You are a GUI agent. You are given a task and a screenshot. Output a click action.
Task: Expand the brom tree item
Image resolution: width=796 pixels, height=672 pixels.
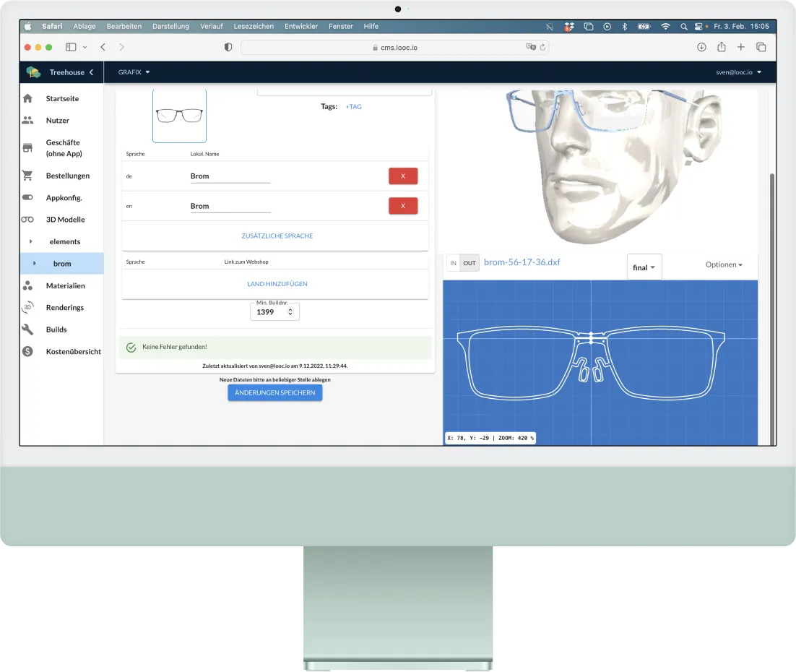tap(35, 264)
